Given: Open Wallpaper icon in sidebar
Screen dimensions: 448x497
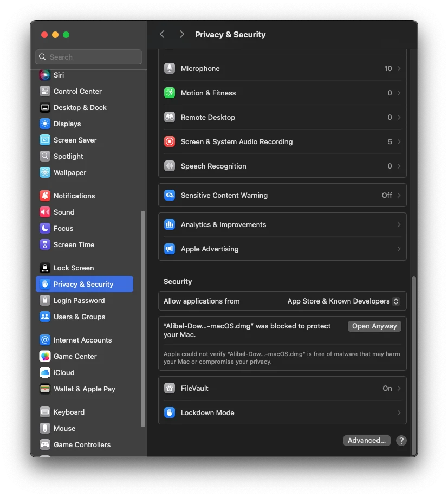Looking at the screenshot, I should click(44, 173).
